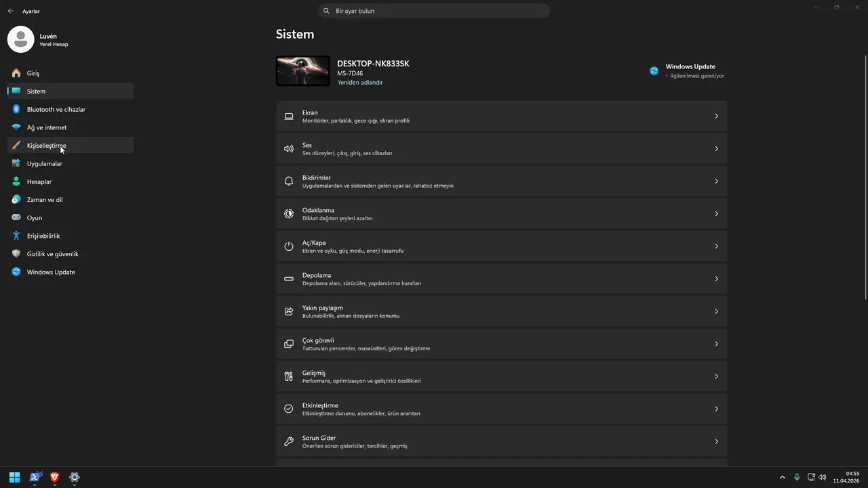
Task: Click the Yeniden adlandır link
Action: tap(360, 83)
